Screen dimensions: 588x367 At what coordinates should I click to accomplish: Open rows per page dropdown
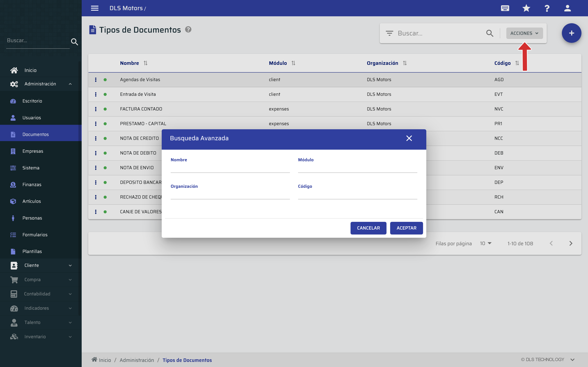coord(486,243)
